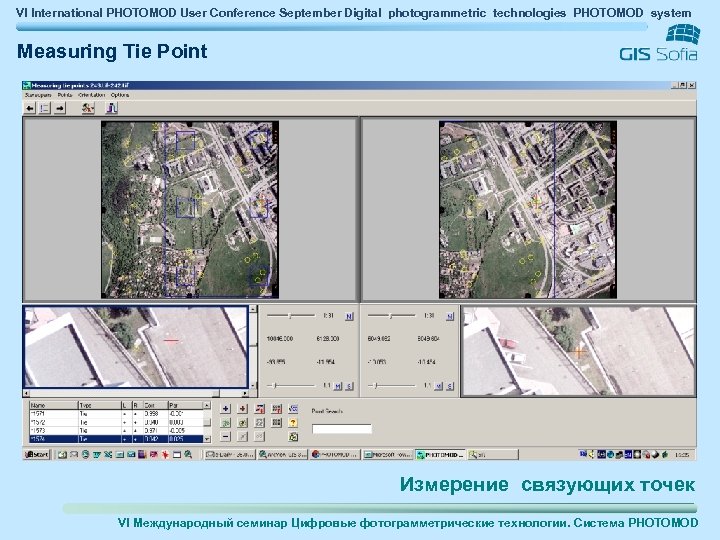Click the red grid icon in first button row
Viewport: 720px width, 540px height.
coord(276,409)
